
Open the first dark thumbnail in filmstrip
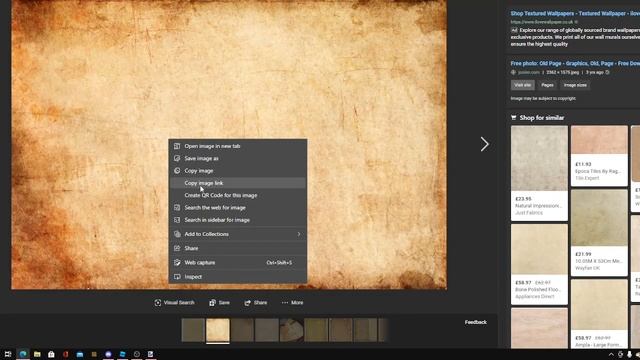(x=193, y=330)
